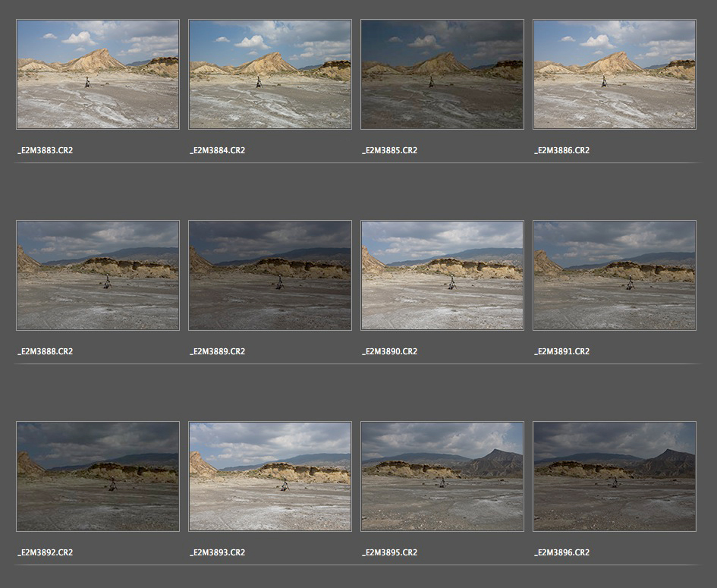This screenshot has height=588, width=717.
Task: Select the _E2M3892.CR2 filename label
Action: [46, 553]
